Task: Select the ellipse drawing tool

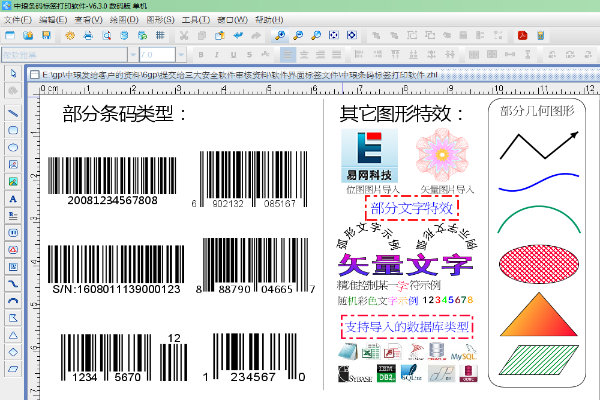Action: [13, 147]
